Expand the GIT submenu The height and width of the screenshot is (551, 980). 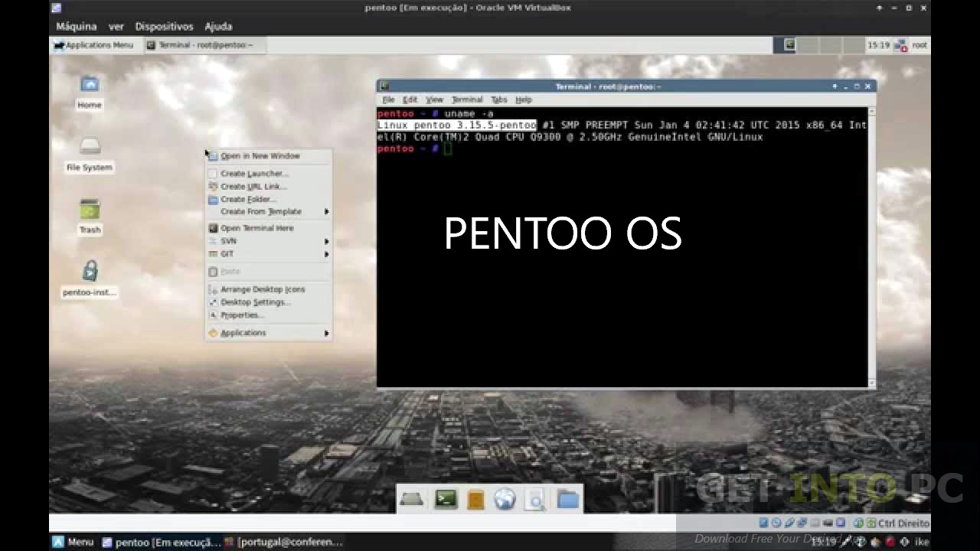269,254
